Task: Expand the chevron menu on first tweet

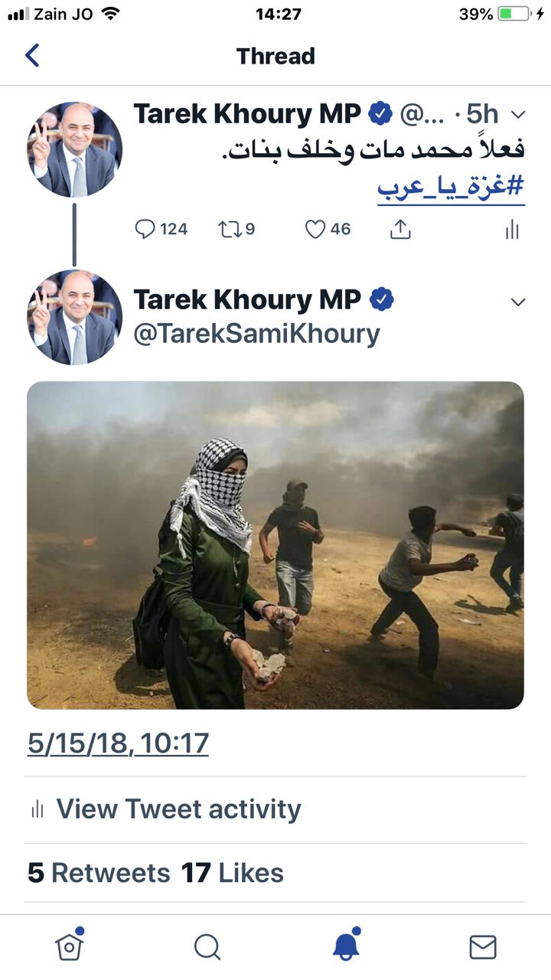Action: point(518,115)
